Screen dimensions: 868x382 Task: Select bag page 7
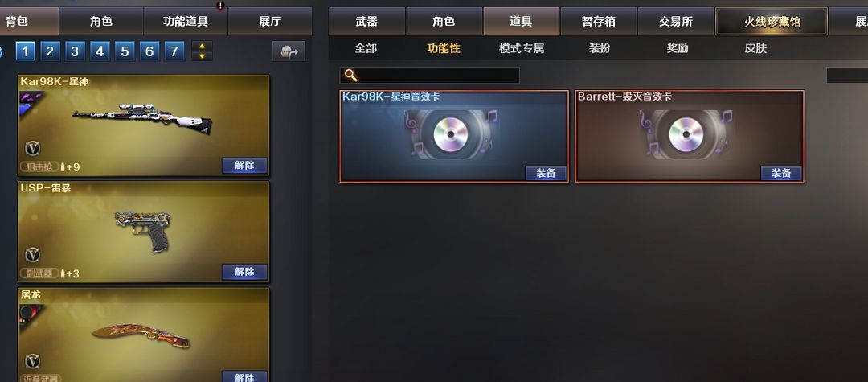pos(174,52)
